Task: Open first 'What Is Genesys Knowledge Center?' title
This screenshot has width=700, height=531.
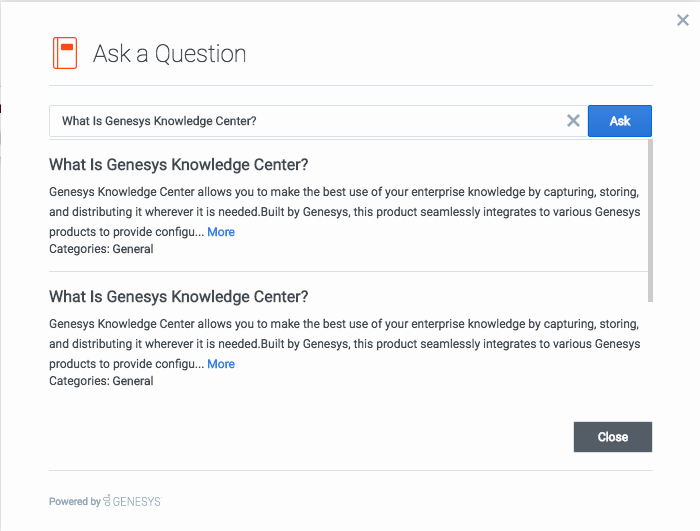Action: tap(178, 165)
